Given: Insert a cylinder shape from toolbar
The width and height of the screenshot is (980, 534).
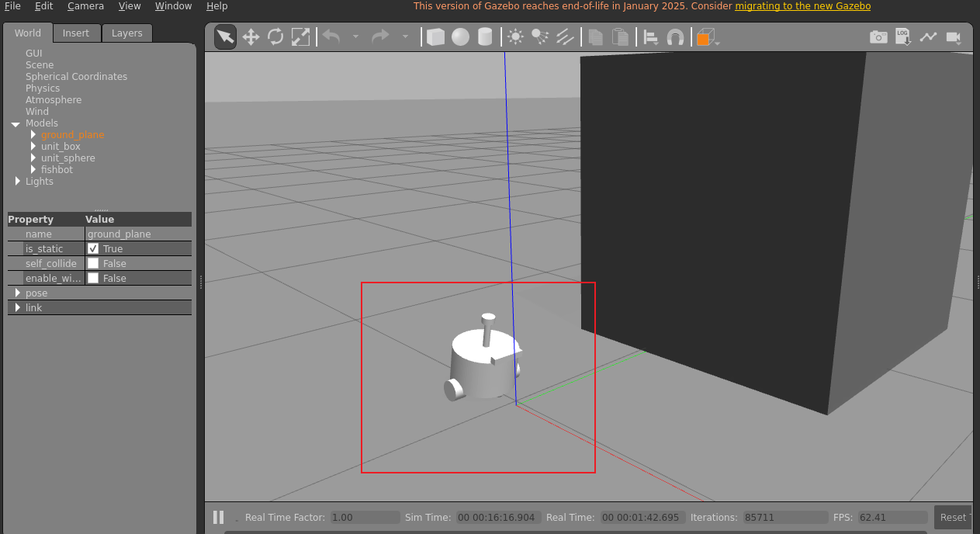Looking at the screenshot, I should click(x=485, y=36).
